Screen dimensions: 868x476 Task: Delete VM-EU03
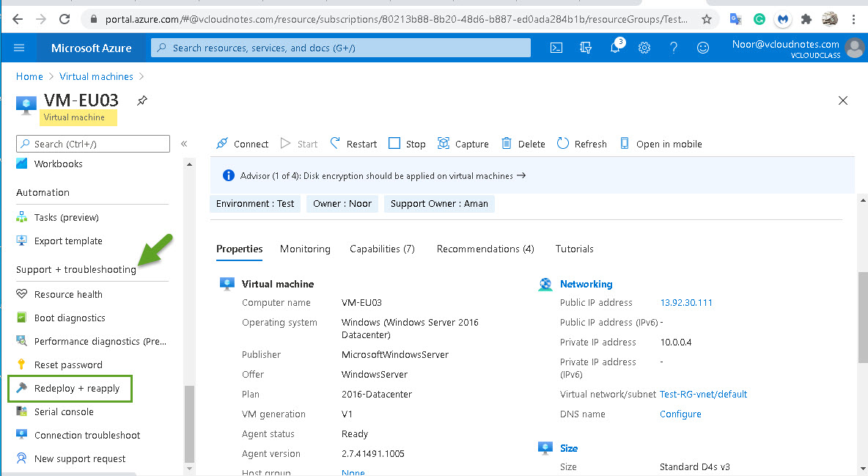(522, 144)
